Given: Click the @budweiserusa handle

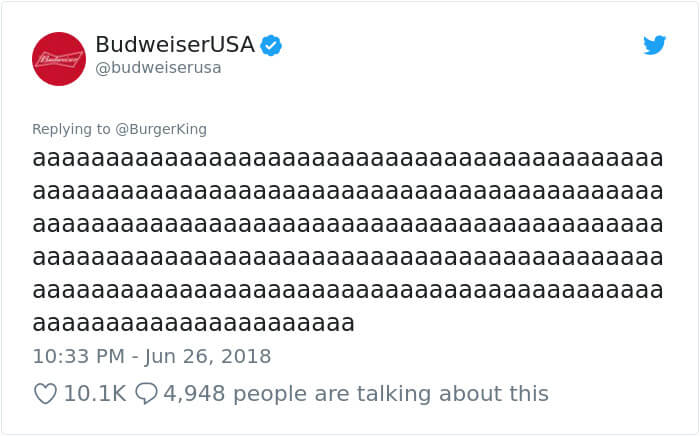Looking at the screenshot, I should [x=158, y=68].
